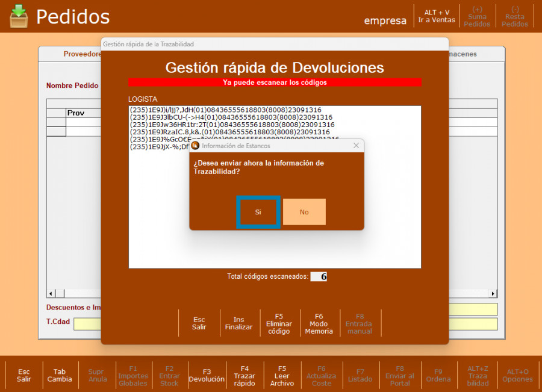This screenshot has height=392, width=542.
Task: Click the Pedidos box icon
Action: point(19,16)
